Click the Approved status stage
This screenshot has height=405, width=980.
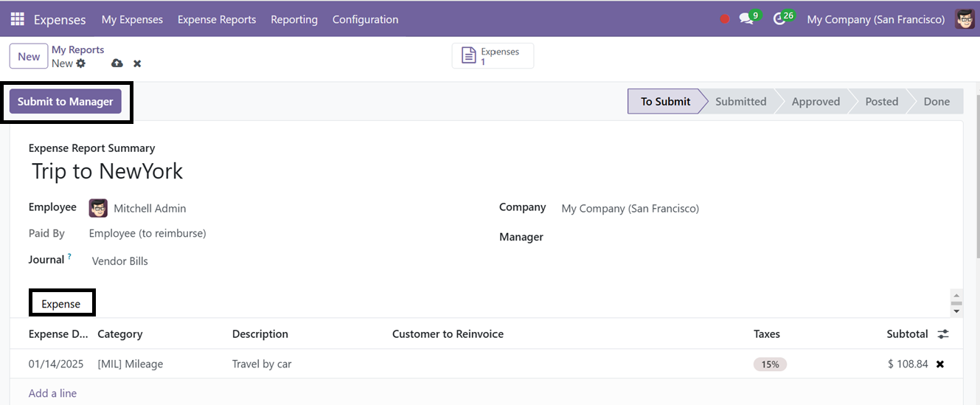pos(816,102)
